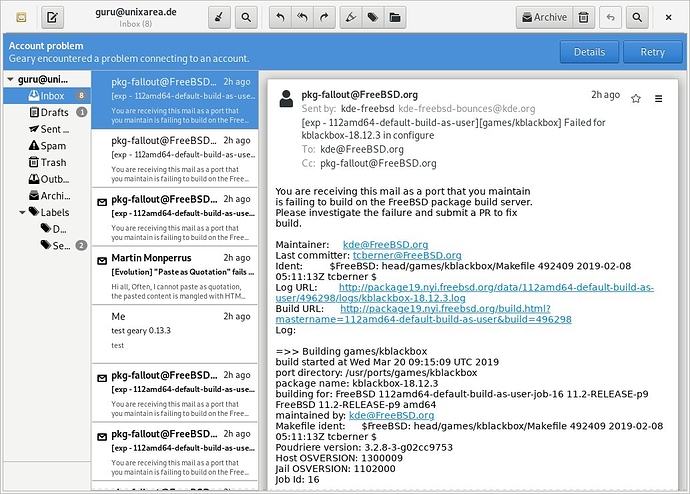Open the 'test geary 0.13.3' message from Me
This screenshot has height=494, width=690.
(175, 334)
